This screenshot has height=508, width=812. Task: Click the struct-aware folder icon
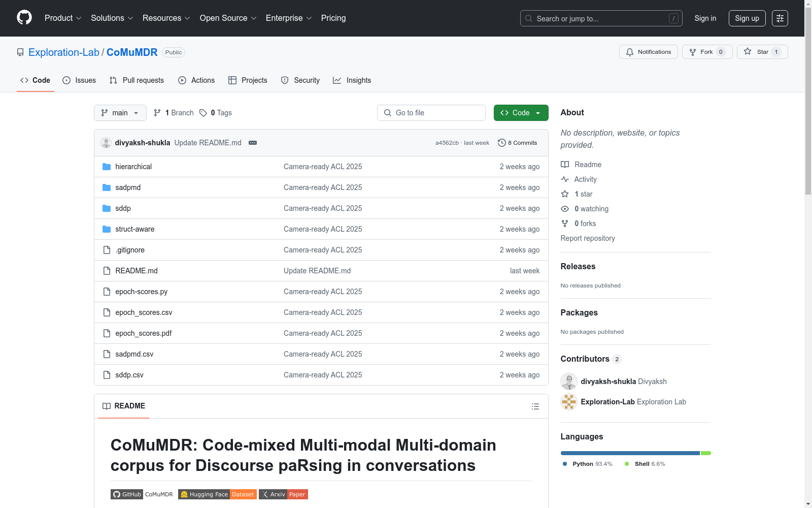click(x=107, y=229)
